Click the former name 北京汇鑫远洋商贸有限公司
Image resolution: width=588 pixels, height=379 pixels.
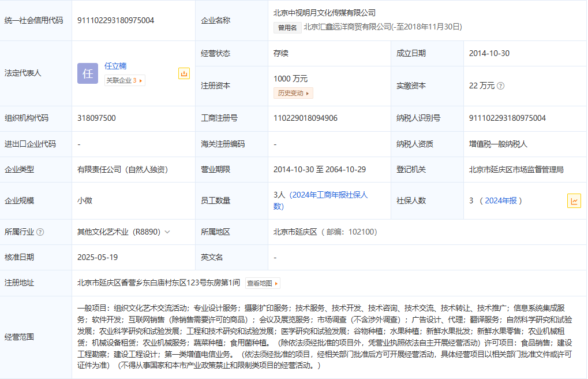pyautogui.click(x=347, y=27)
